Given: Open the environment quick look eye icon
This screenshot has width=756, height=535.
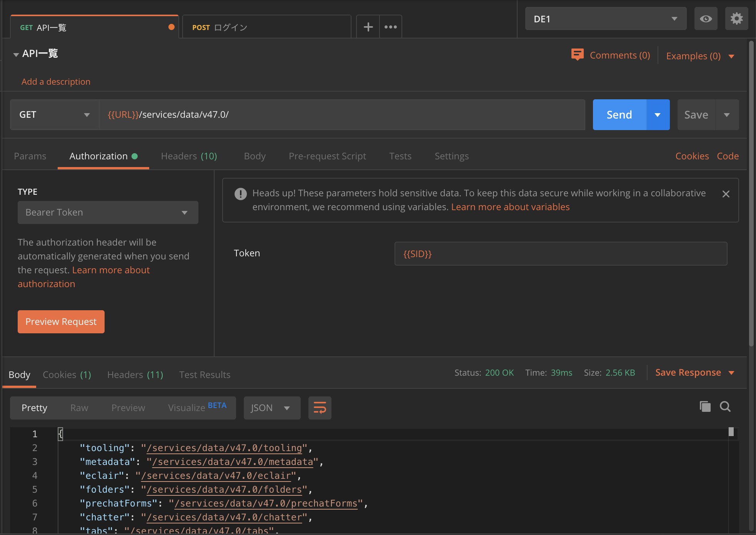Looking at the screenshot, I should 706,19.
